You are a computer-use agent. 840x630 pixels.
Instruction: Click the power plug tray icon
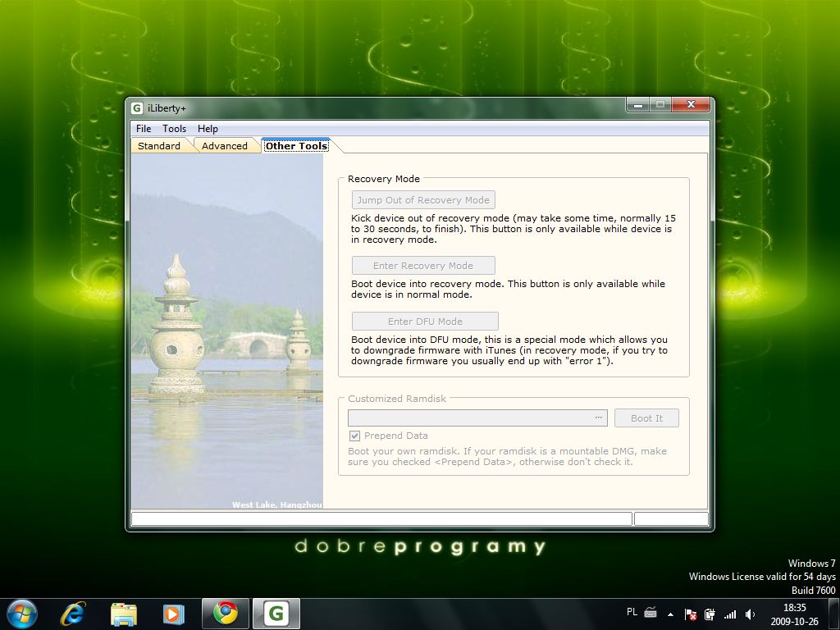coord(710,614)
